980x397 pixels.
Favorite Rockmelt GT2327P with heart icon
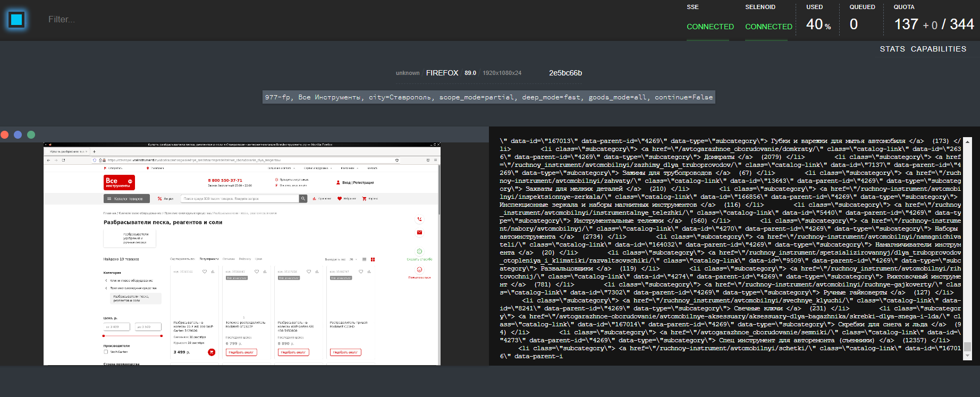[257, 272]
